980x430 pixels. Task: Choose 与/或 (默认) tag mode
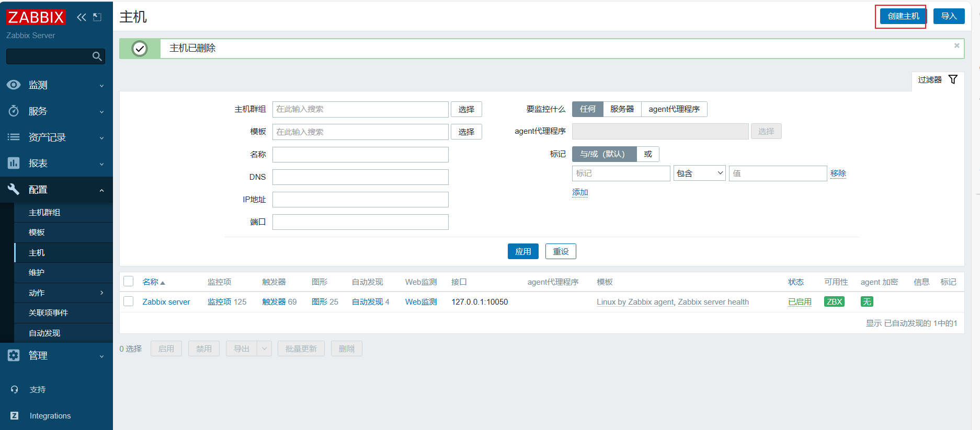pos(605,154)
